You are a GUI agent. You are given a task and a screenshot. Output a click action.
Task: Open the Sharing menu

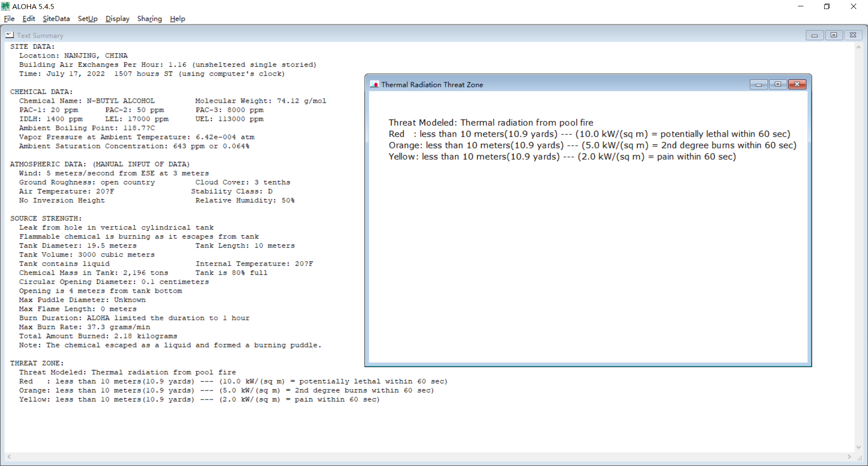150,19
